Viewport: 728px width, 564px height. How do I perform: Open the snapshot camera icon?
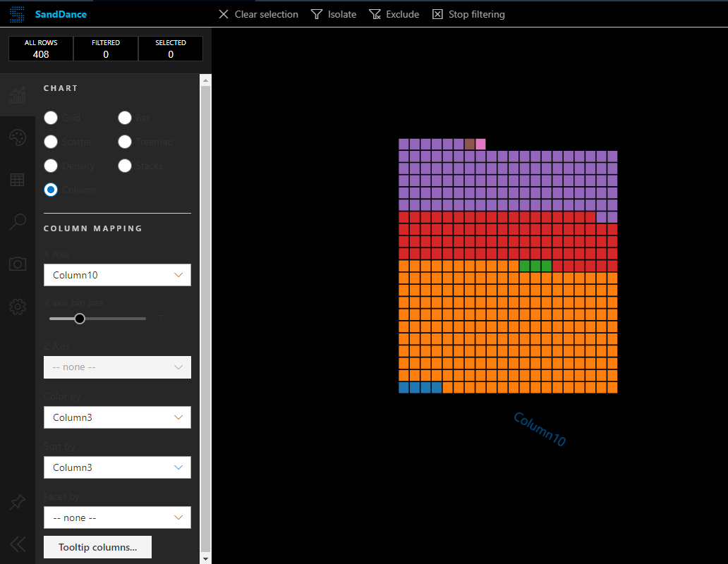point(18,264)
